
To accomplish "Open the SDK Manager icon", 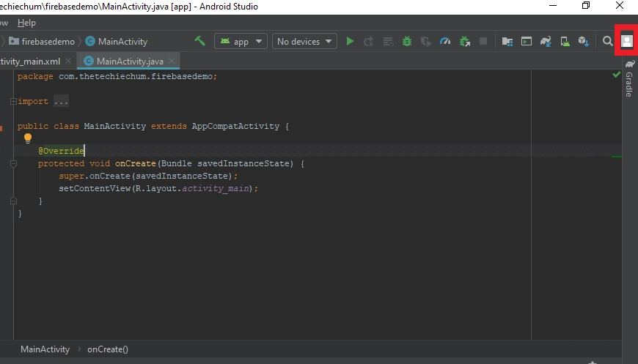I will (584, 42).
